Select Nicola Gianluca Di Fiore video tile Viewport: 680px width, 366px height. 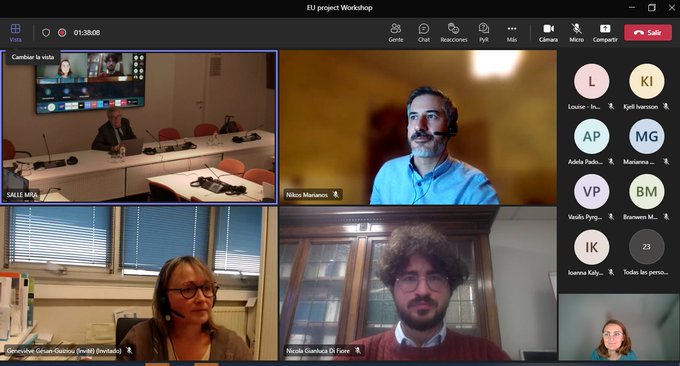tap(418, 283)
